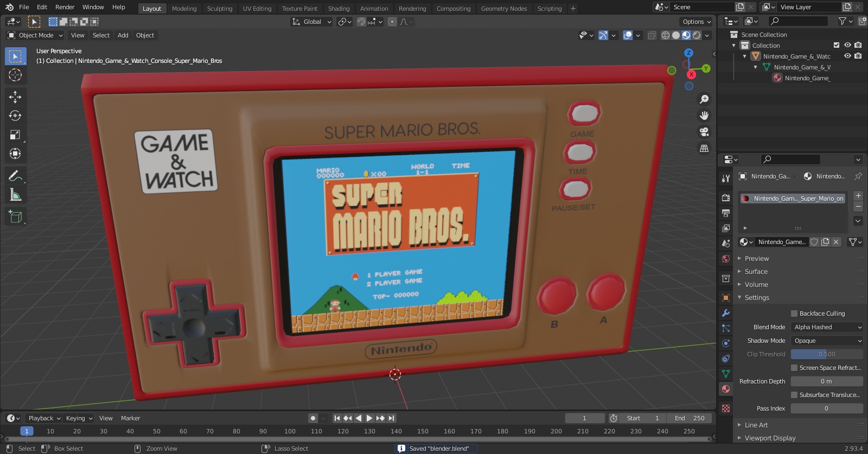Click the pan view hand gizmo
The height and width of the screenshot is (454, 868).
(x=704, y=116)
